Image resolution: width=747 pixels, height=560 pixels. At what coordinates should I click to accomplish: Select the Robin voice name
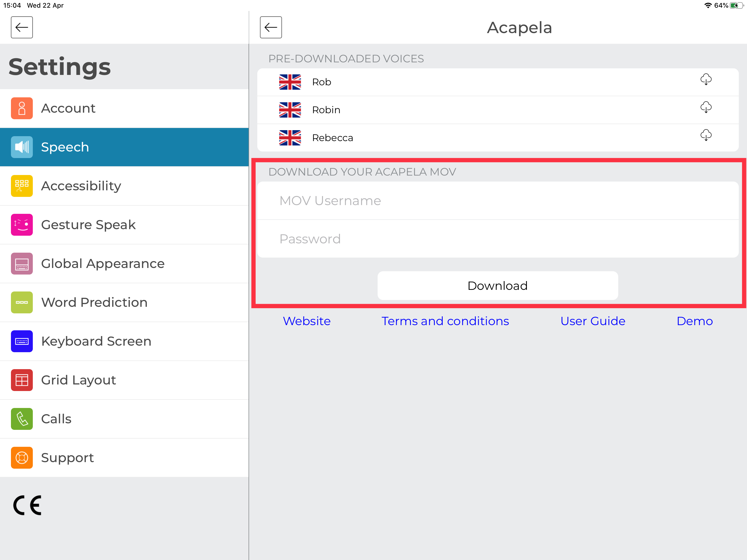(326, 110)
